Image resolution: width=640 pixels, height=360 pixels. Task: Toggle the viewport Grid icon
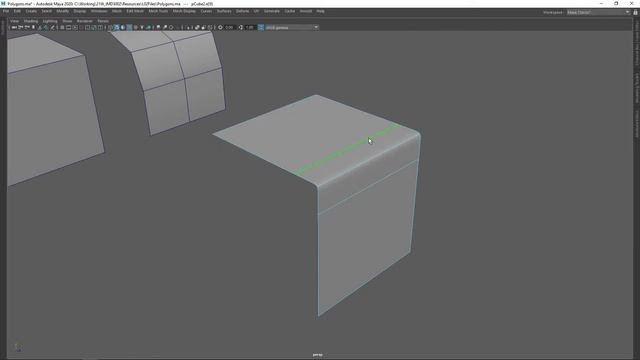click(62, 27)
